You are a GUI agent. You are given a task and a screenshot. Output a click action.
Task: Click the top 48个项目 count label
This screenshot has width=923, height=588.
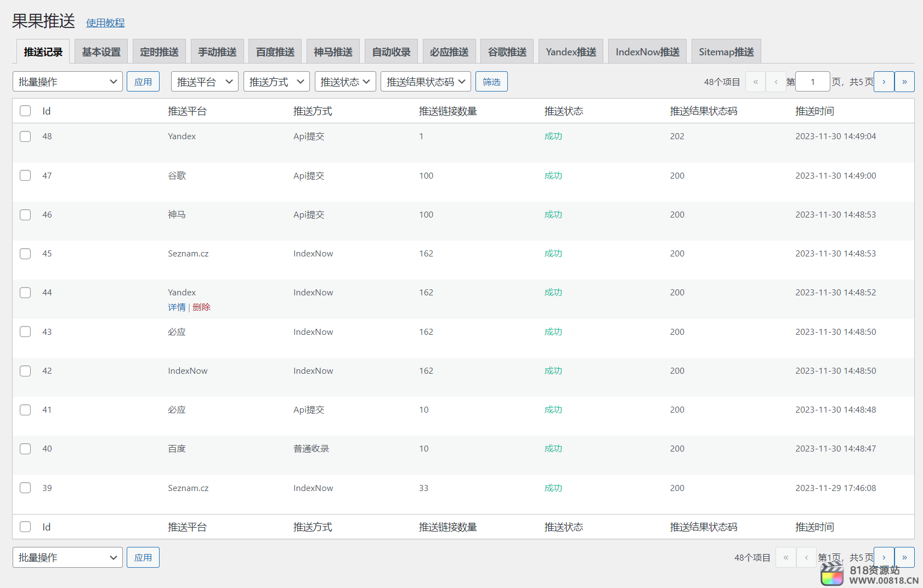pyautogui.click(x=722, y=82)
